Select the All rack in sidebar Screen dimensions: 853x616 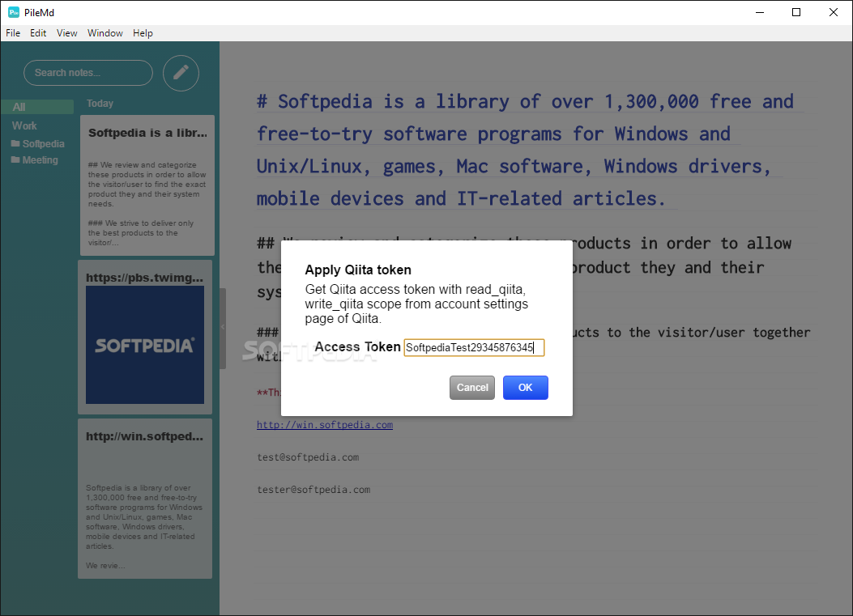click(x=37, y=107)
